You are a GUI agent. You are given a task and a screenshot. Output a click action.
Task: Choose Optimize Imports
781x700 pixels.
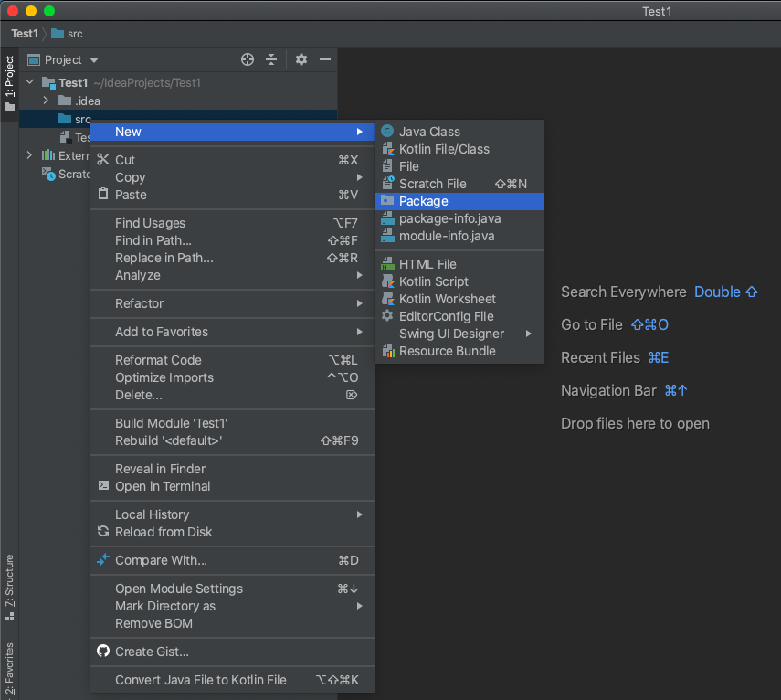tap(232, 377)
